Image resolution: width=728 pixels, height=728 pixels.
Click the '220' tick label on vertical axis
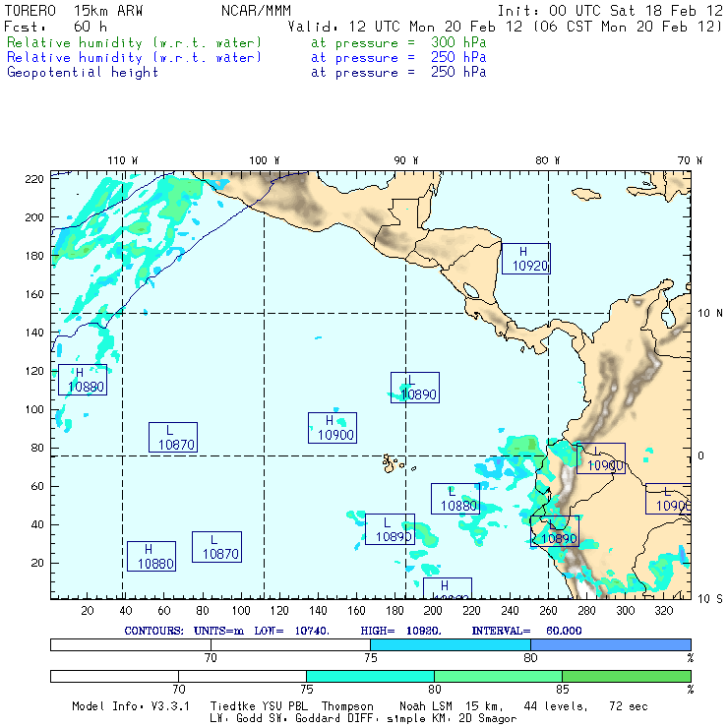click(34, 179)
